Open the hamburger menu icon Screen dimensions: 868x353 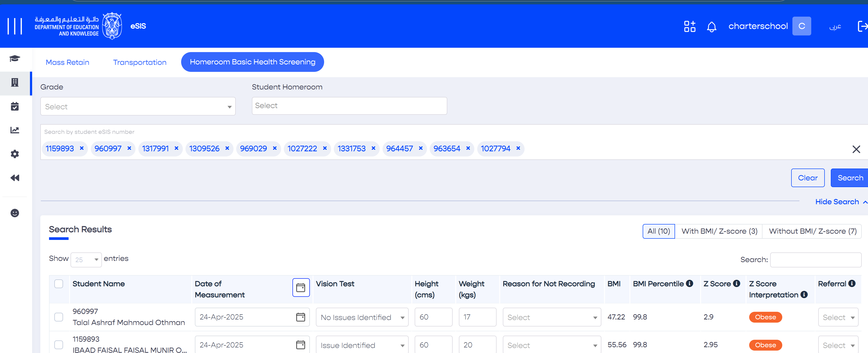(15, 26)
